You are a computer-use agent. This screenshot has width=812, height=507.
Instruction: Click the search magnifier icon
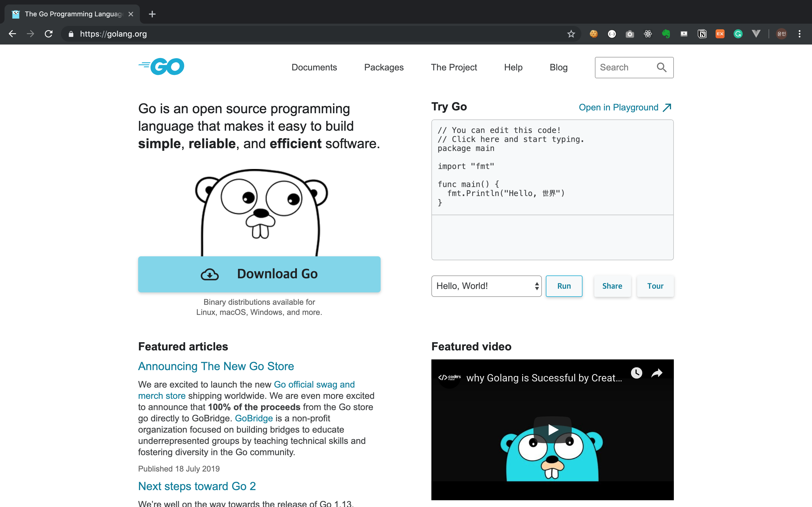pos(661,67)
